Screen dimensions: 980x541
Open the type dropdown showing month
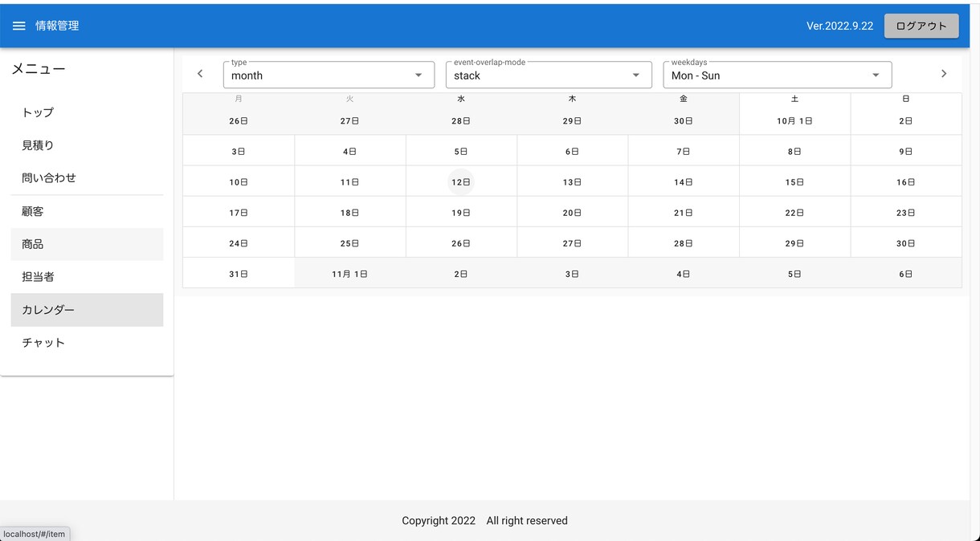click(329, 75)
